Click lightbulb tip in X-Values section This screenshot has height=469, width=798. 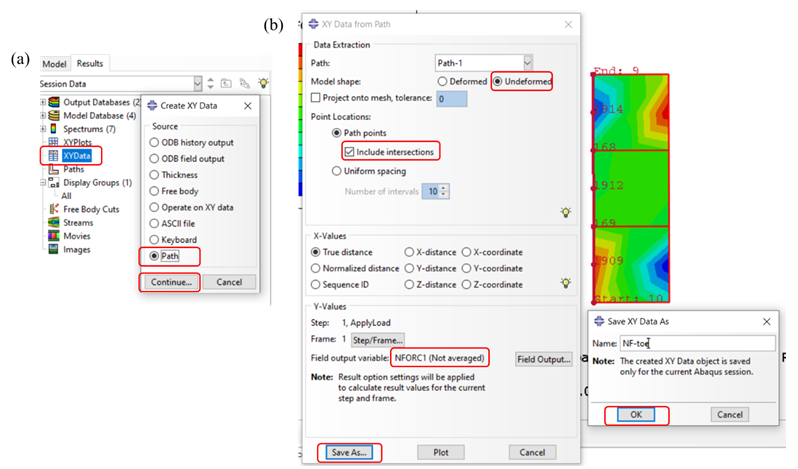coord(565,283)
